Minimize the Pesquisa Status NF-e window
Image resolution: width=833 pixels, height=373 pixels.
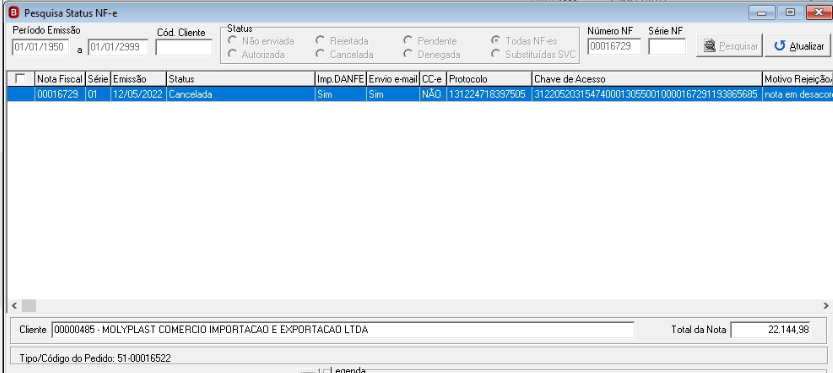[761, 13]
